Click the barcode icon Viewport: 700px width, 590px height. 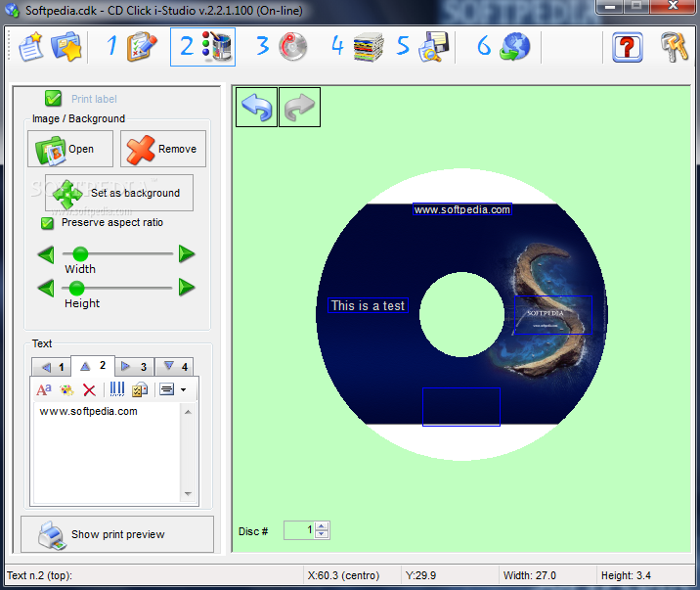coord(117,389)
